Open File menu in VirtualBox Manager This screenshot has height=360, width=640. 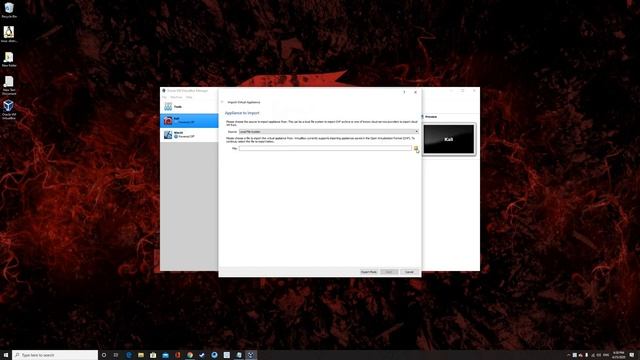point(164,97)
